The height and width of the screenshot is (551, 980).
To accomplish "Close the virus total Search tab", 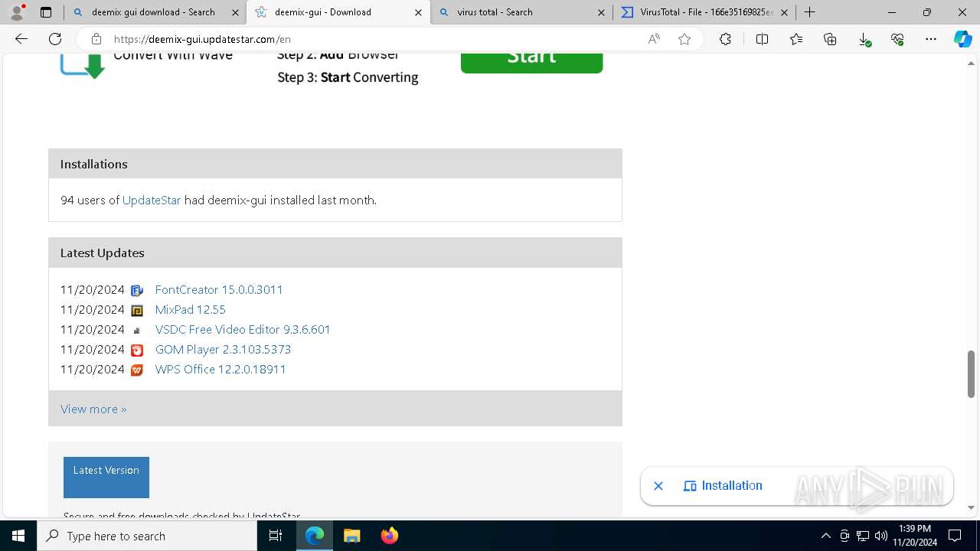I will [601, 12].
